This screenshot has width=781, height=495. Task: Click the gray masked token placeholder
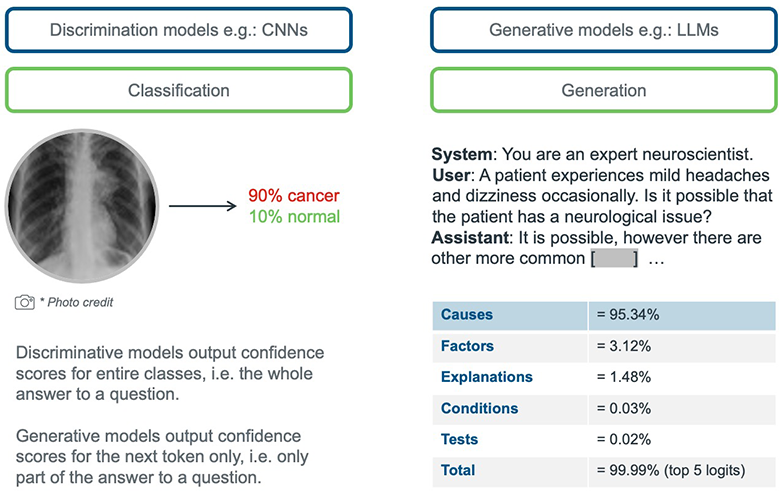[x=614, y=258]
